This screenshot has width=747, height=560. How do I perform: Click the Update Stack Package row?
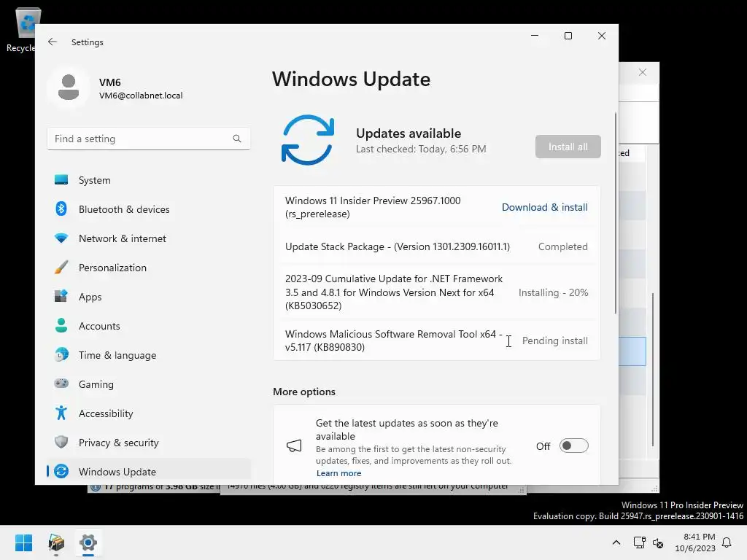pyautogui.click(x=436, y=246)
